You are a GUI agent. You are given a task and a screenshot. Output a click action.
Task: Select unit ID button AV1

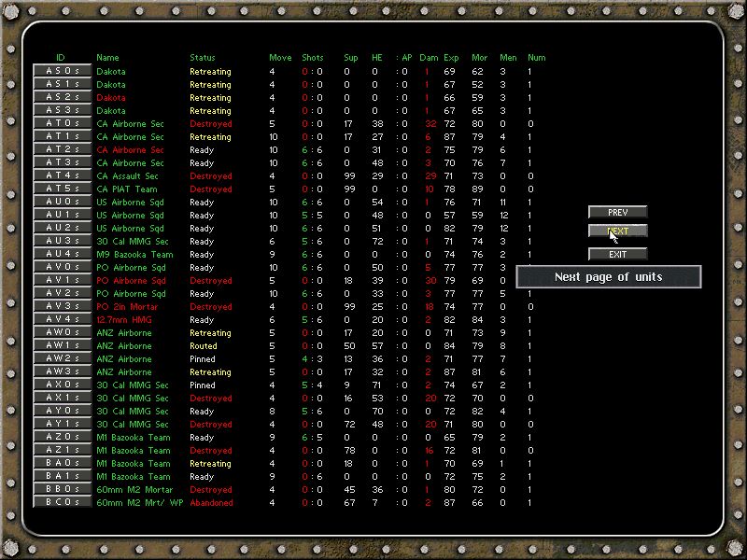(62, 281)
